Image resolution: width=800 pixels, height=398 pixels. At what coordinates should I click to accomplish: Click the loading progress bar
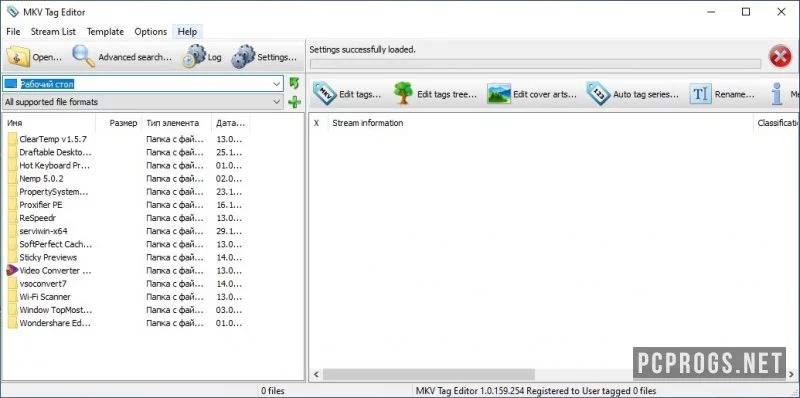(x=535, y=64)
